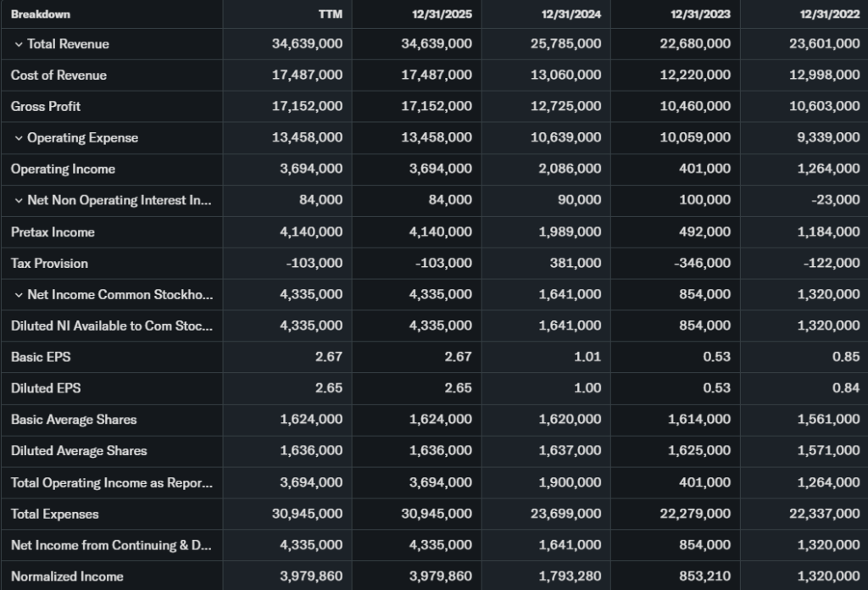This screenshot has width=868, height=590.
Task: Select the Normalized Income row label
Action: (x=67, y=577)
